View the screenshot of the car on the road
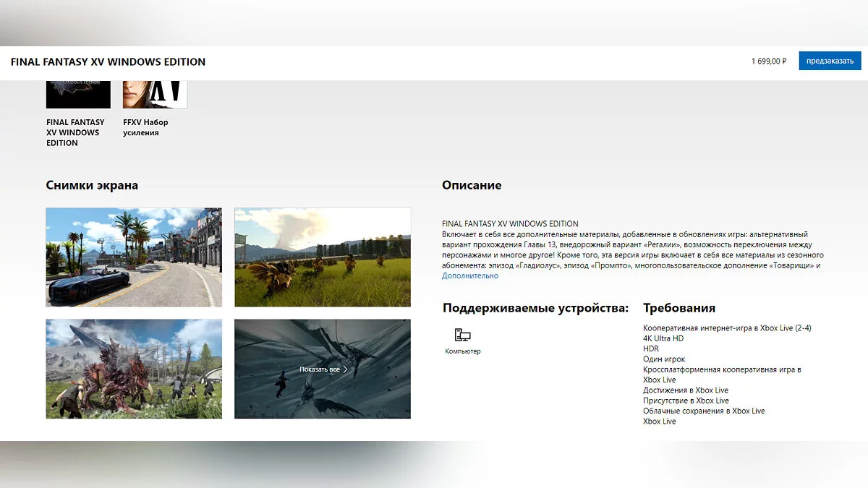Image resolution: width=868 pixels, height=488 pixels. coord(134,257)
